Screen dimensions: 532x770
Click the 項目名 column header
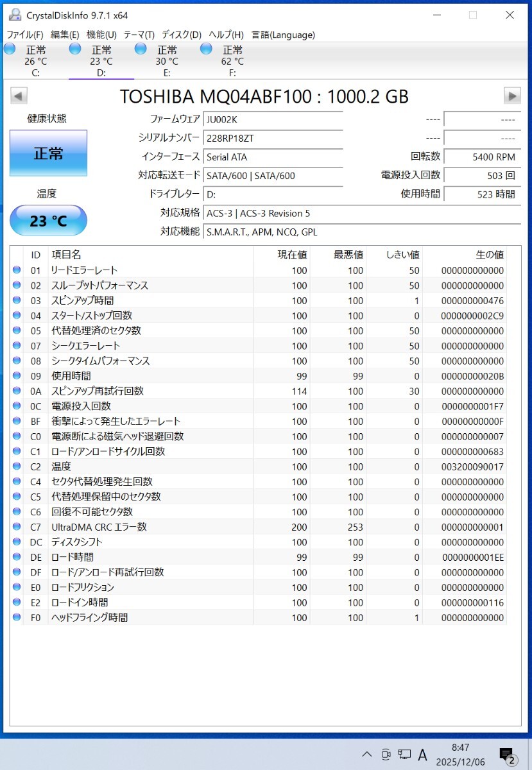[151, 255]
